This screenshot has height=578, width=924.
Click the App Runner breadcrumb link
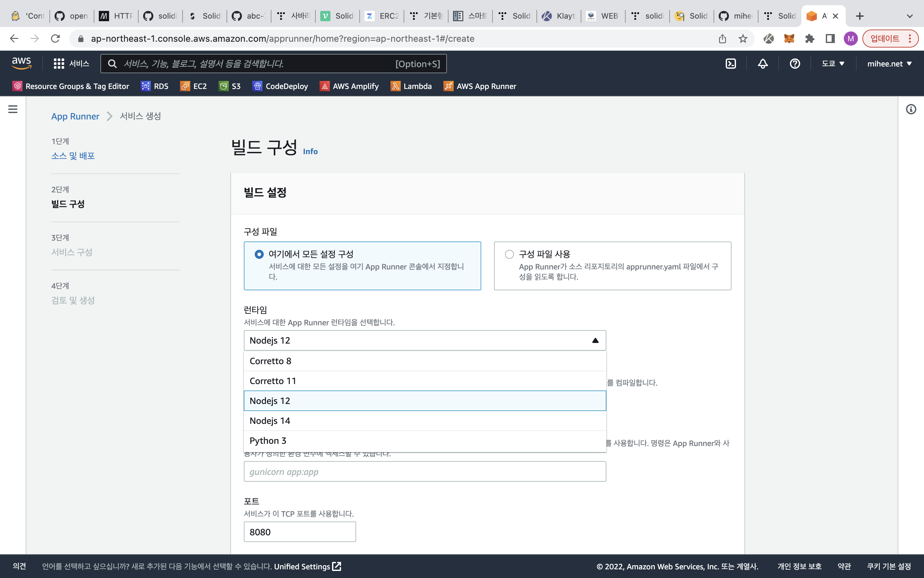pos(75,116)
